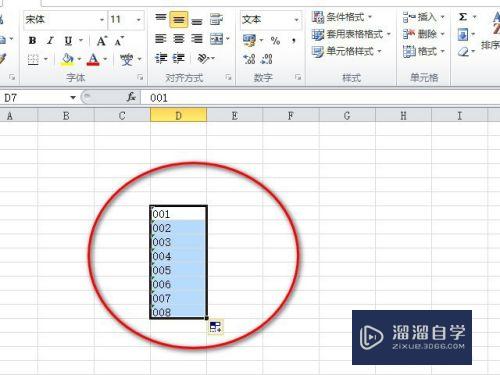
Task: Click AutoSum sigma icon
Action: pos(463,17)
